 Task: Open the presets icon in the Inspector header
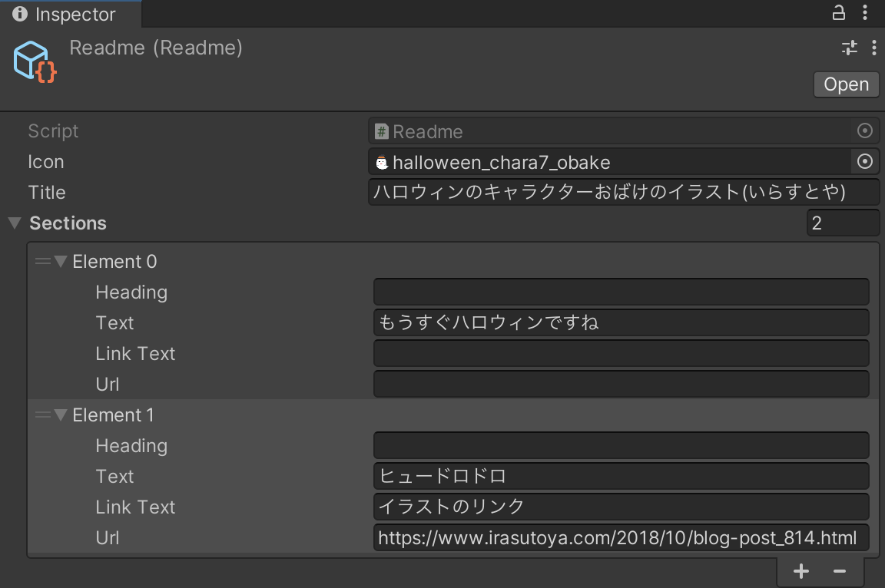tap(849, 47)
